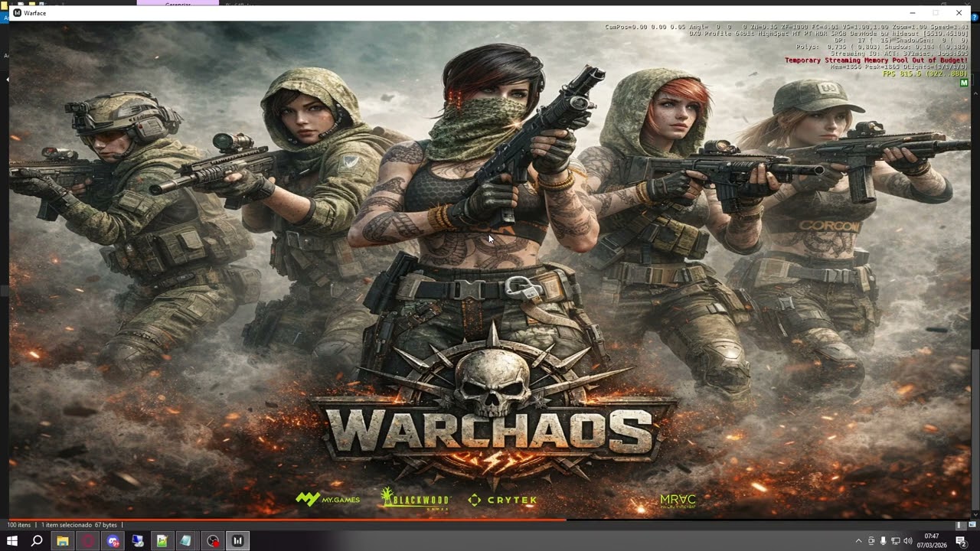Screen dimensions: 980x551
Task: Click the orange loading progress bar
Action: (287, 520)
